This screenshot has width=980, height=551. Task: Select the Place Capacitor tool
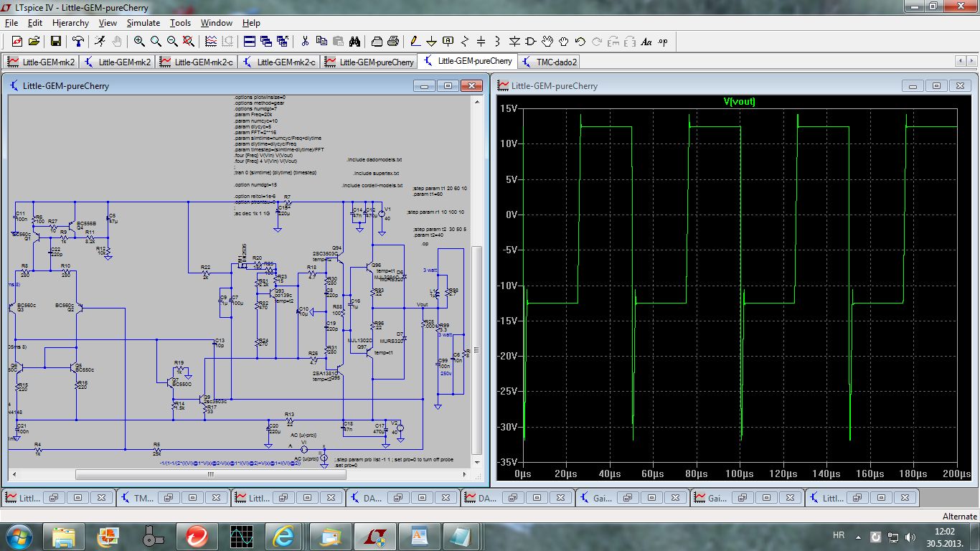[481, 42]
